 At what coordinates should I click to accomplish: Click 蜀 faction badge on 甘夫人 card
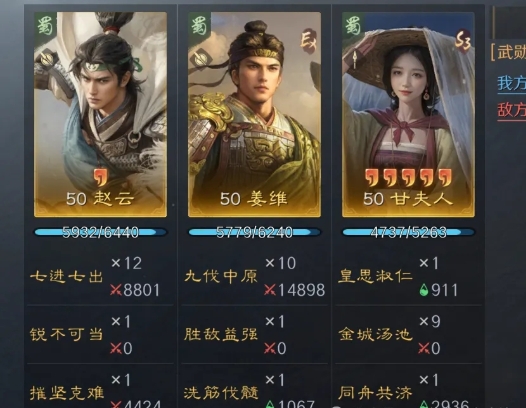[x=353, y=26]
